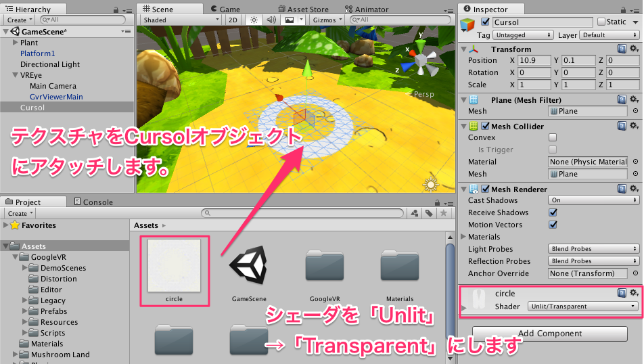644x364 pixels.
Task: Enable the Convex checkbox
Action: tap(553, 137)
